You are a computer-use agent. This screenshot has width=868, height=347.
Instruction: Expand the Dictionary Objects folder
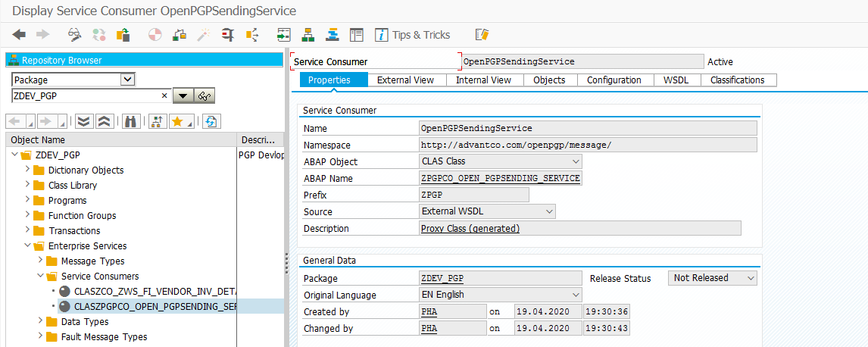click(28, 170)
